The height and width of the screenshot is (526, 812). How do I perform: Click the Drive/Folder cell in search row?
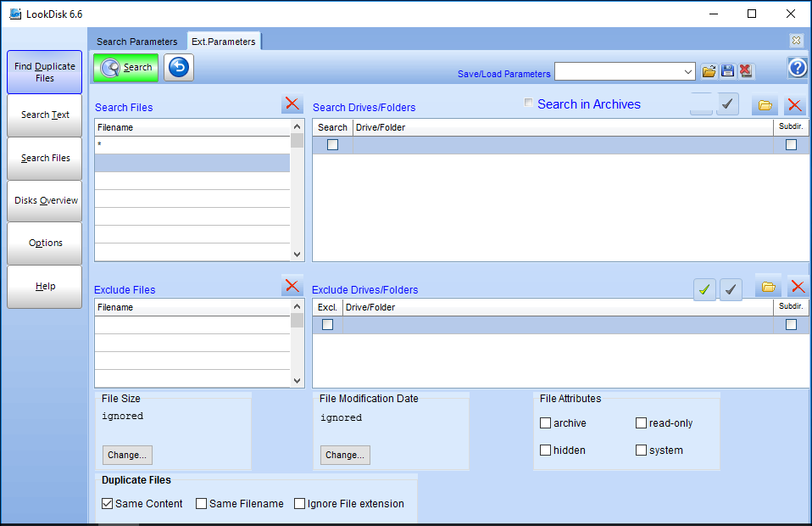coord(563,144)
